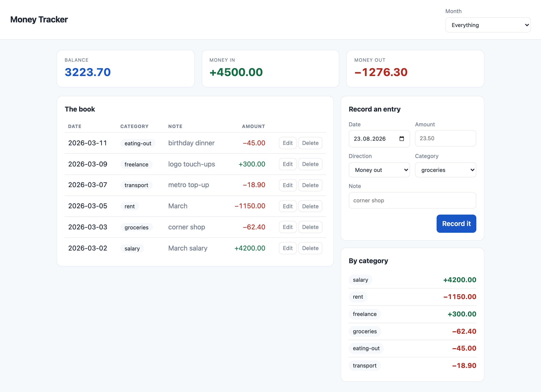Open the Category dropdown set to groceries
The height and width of the screenshot is (392, 541).
point(445,170)
